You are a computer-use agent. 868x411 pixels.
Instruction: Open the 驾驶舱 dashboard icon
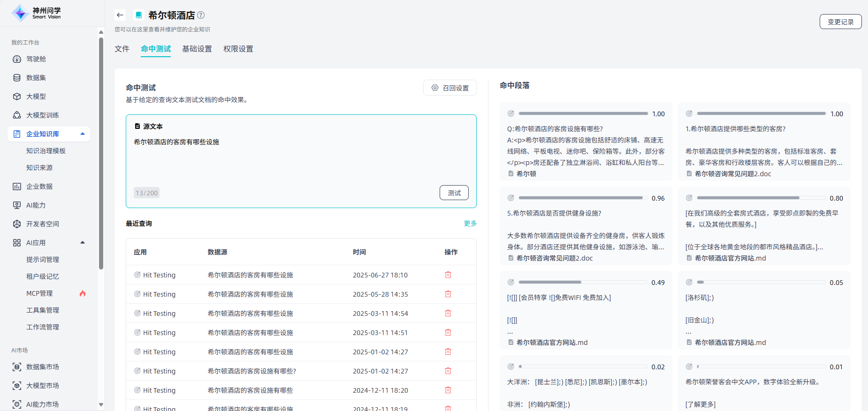17,59
